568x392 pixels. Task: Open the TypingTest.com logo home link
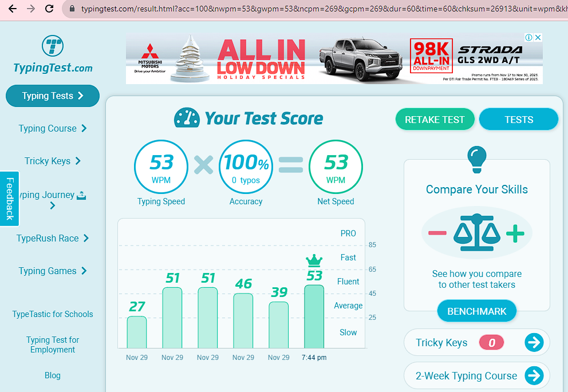click(53, 54)
